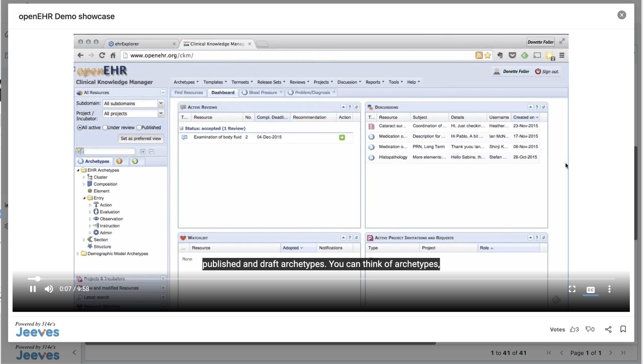Select the orange T tab icon below Archetypes
643x364 pixels.
tap(120, 161)
